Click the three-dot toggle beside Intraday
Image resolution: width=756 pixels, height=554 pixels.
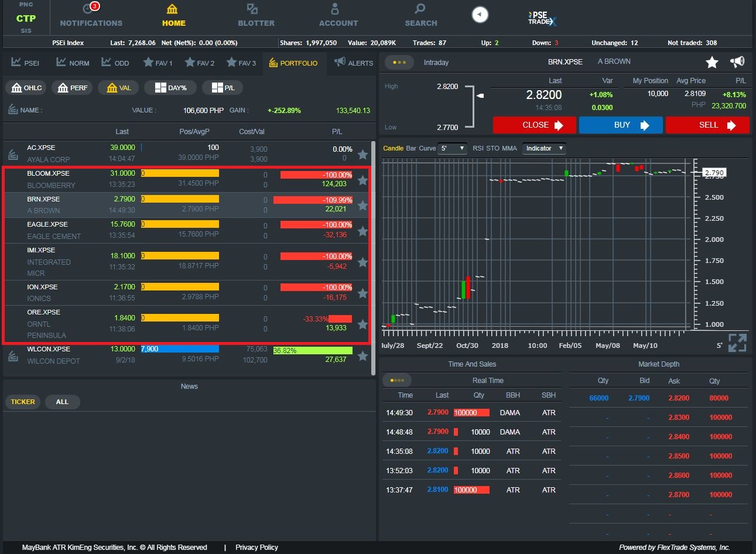[x=399, y=62]
